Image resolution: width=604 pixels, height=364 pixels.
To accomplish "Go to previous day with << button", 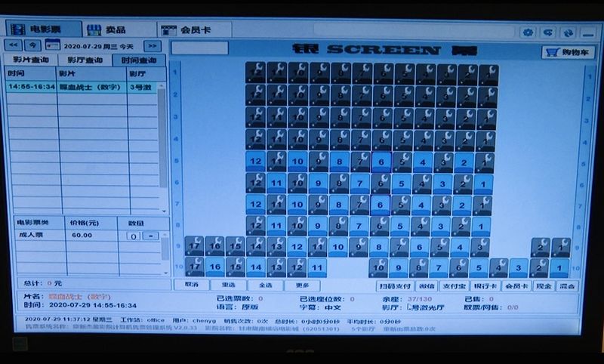I will click(x=14, y=46).
